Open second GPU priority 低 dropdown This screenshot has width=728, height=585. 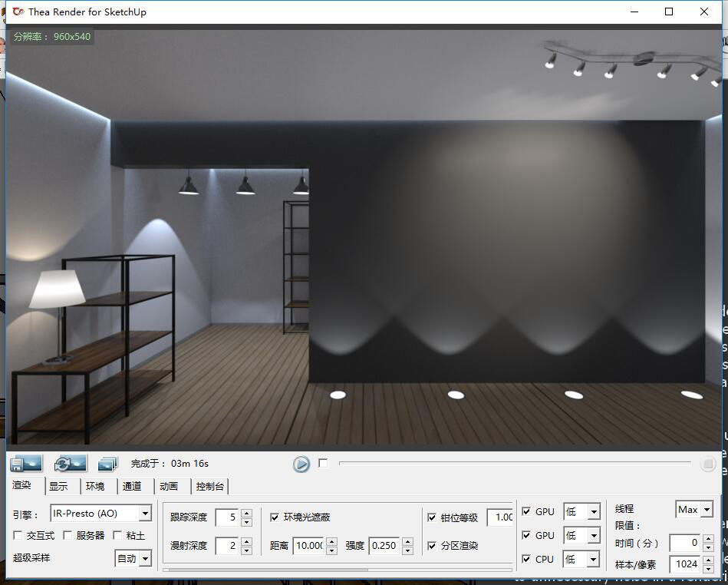pyautogui.click(x=581, y=535)
